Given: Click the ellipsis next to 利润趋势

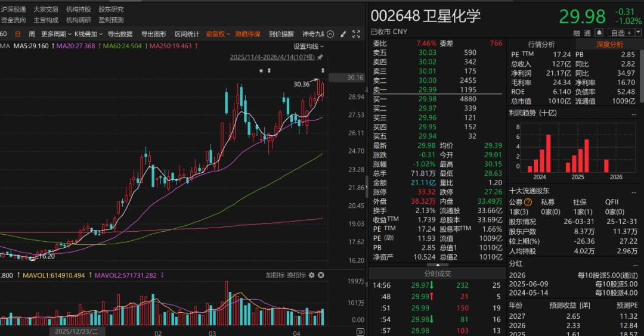Looking at the screenshot, I should pyautogui.click(x=634, y=114).
